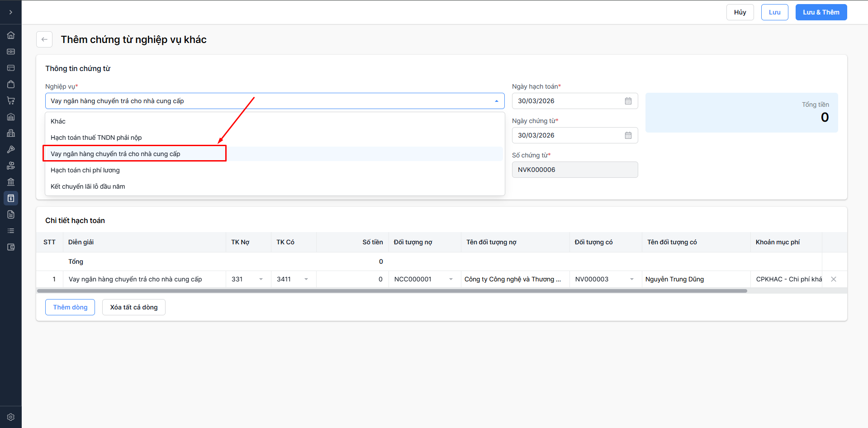The image size is (868, 428).
Task: Select 'Hạch toán thuế TNDN phải nộp' option
Action: 96,138
